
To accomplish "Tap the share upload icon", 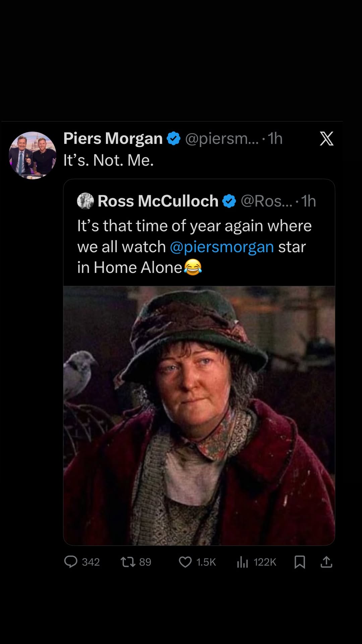I will point(326,561).
